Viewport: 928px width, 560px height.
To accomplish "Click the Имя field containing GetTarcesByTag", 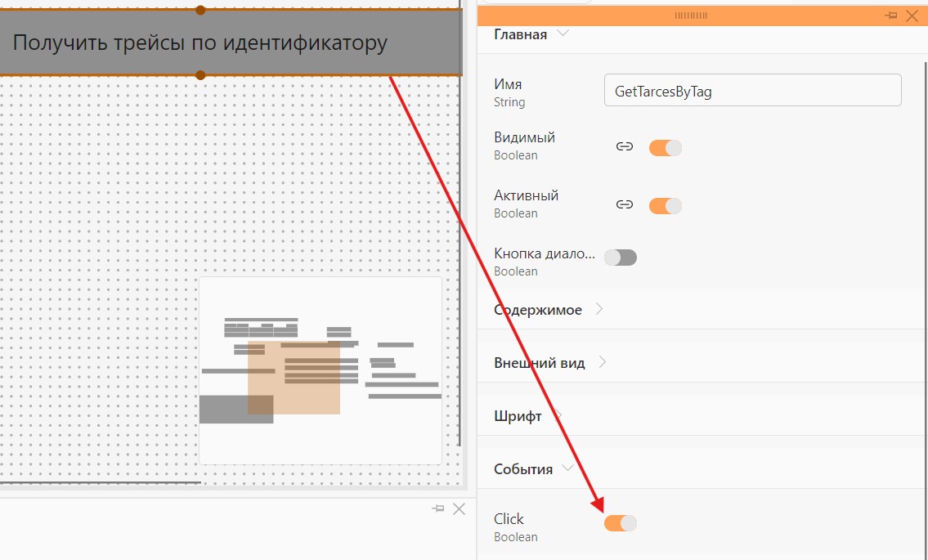I will coord(752,91).
